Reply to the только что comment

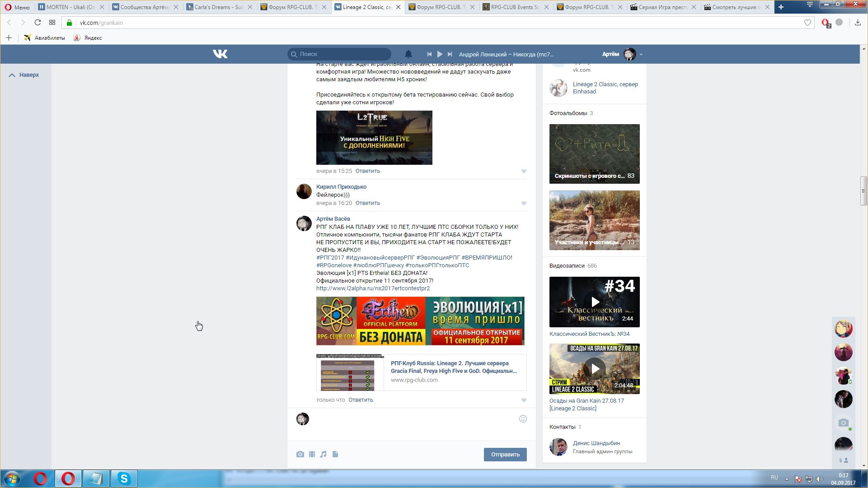click(x=361, y=400)
